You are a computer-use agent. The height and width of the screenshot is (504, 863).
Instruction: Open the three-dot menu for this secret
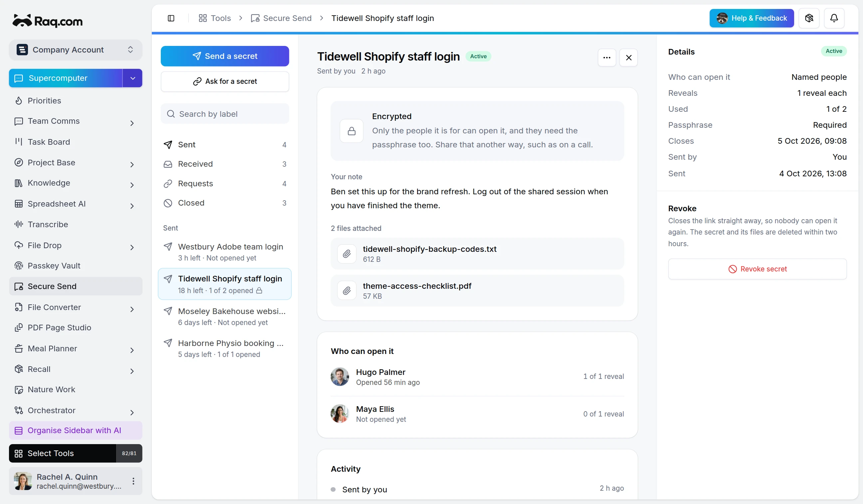(607, 58)
